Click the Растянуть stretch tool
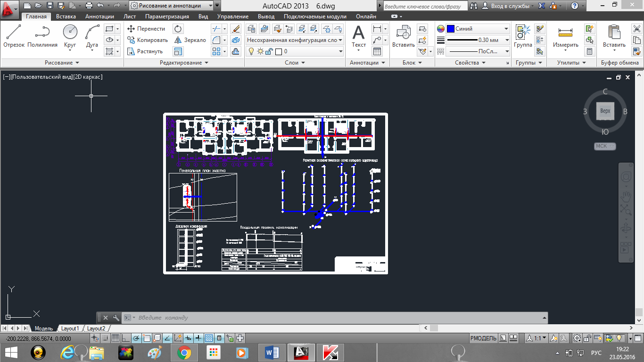The image size is (644, 362). [x=145, y=51]
